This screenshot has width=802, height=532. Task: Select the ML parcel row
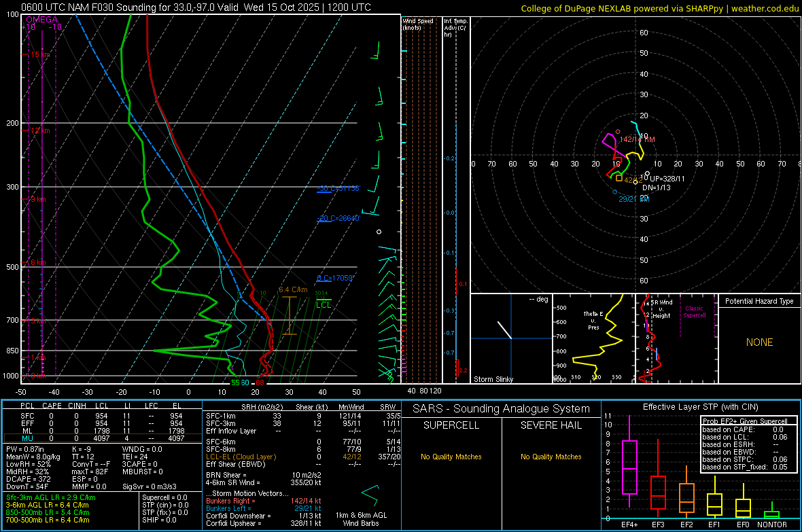pyautogui.click(x=103, y=431)
